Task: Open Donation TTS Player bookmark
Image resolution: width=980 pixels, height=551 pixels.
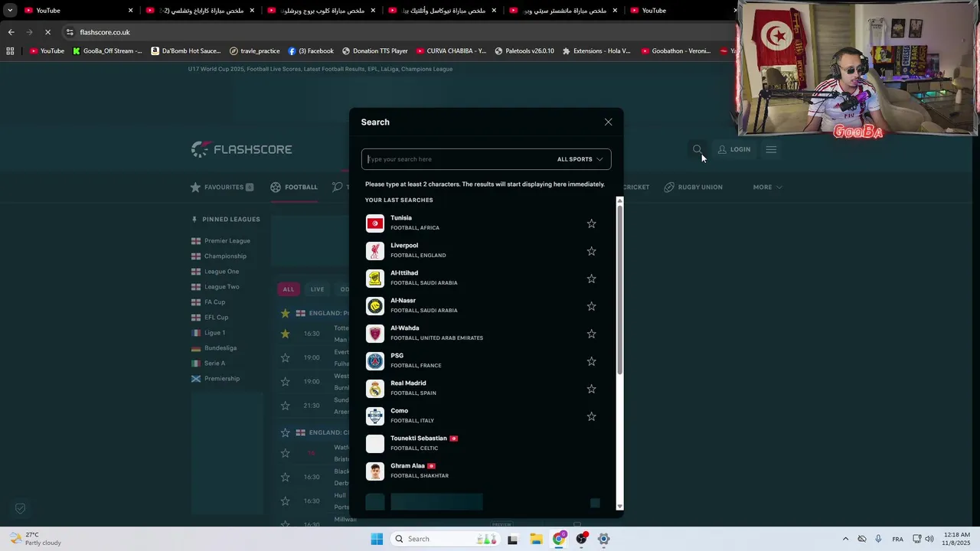Action: pyautogui.click(x=374, y=51)
